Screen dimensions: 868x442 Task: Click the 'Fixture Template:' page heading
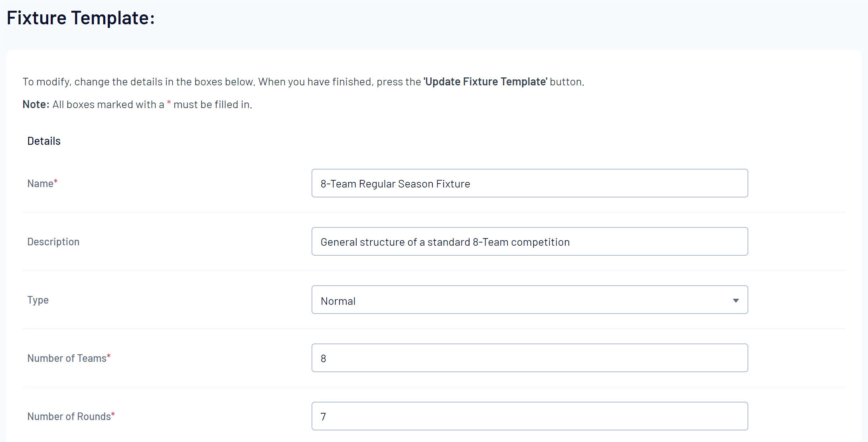tap(81, 18)
